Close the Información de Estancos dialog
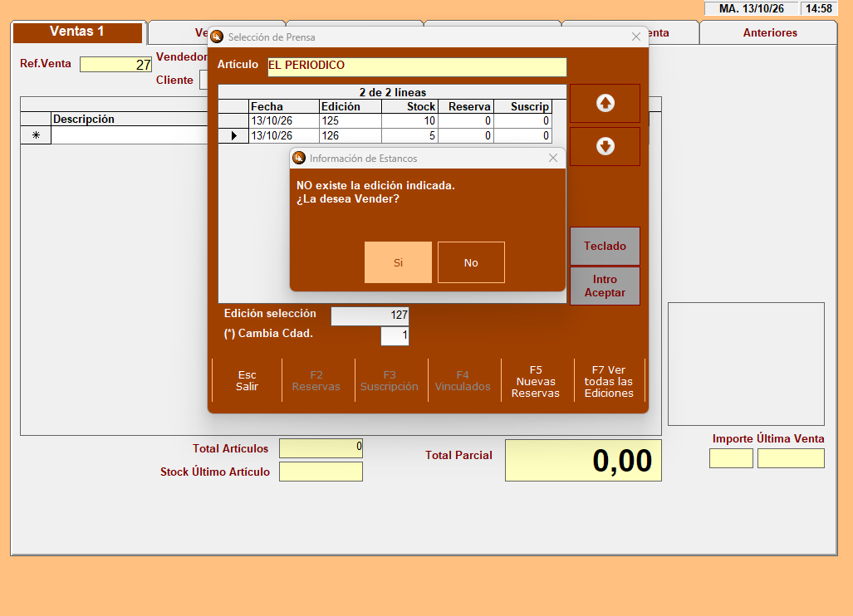 pos(552,159)
